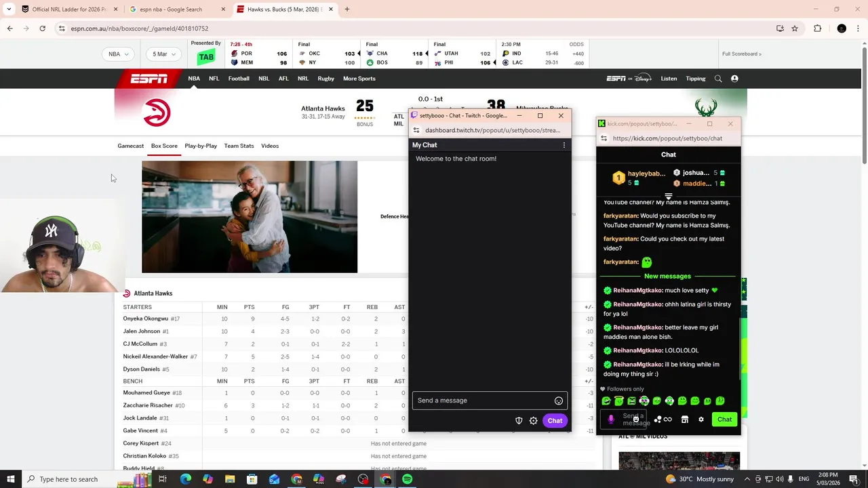The height and width of the screenshot is (488, 868).
Task: Open Twitch chat emote picker smiley
Action: point(559,401)
